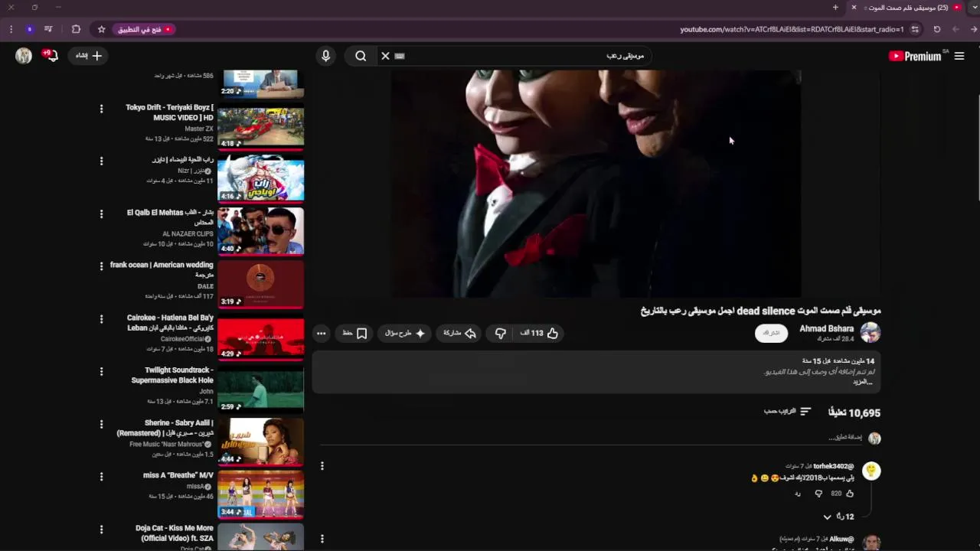Go back in browser history

(974, 29)
